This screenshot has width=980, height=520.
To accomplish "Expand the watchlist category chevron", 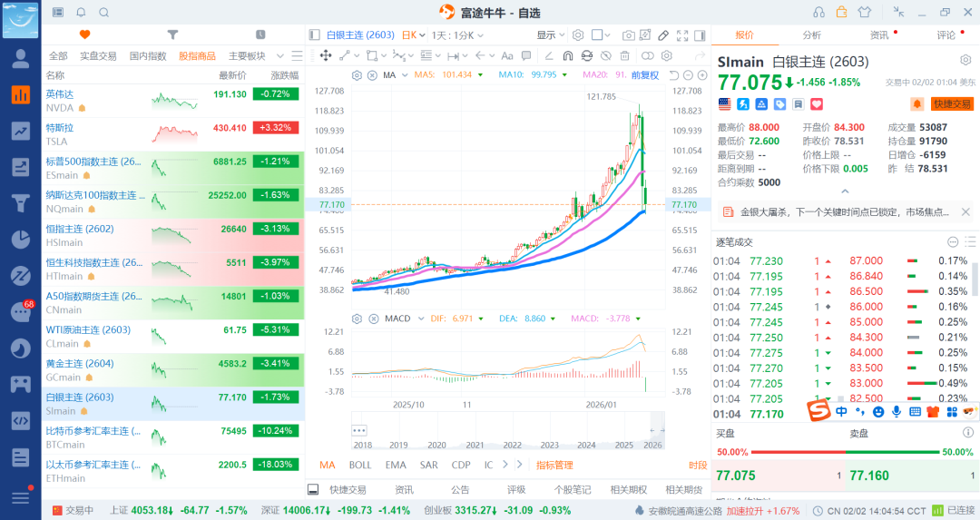I will 280,55.
